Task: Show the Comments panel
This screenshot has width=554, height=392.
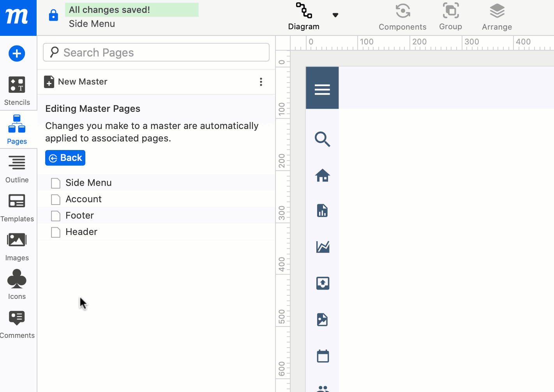Action: [17, 323]
